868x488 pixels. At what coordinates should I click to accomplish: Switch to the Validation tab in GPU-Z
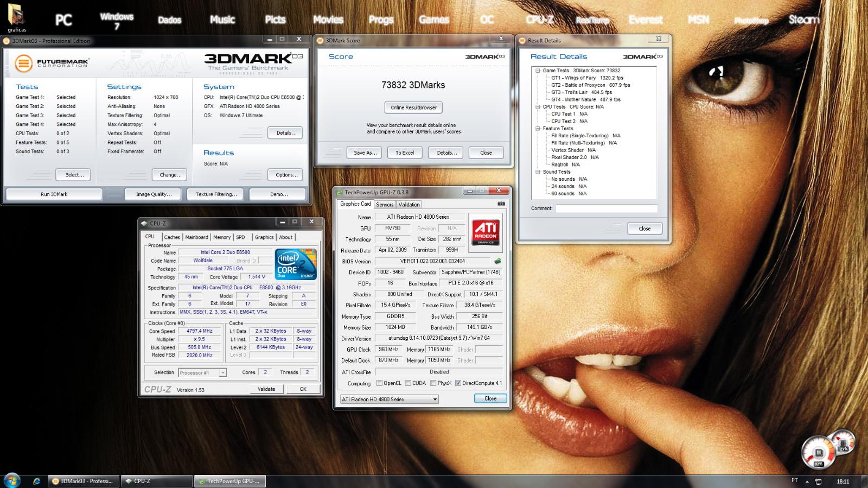click(x=409, y=205)
